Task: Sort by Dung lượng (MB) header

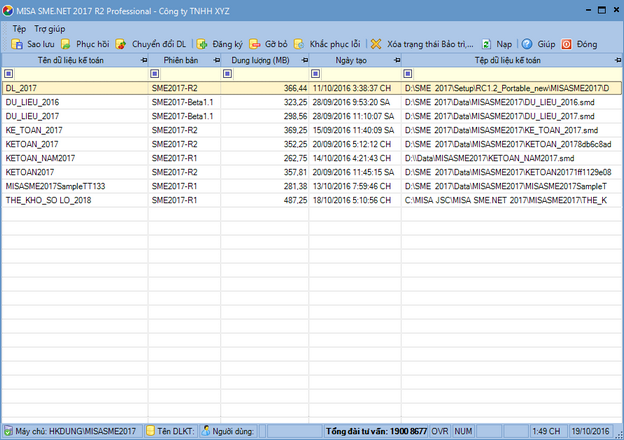Action: click(x=261, y=60)
